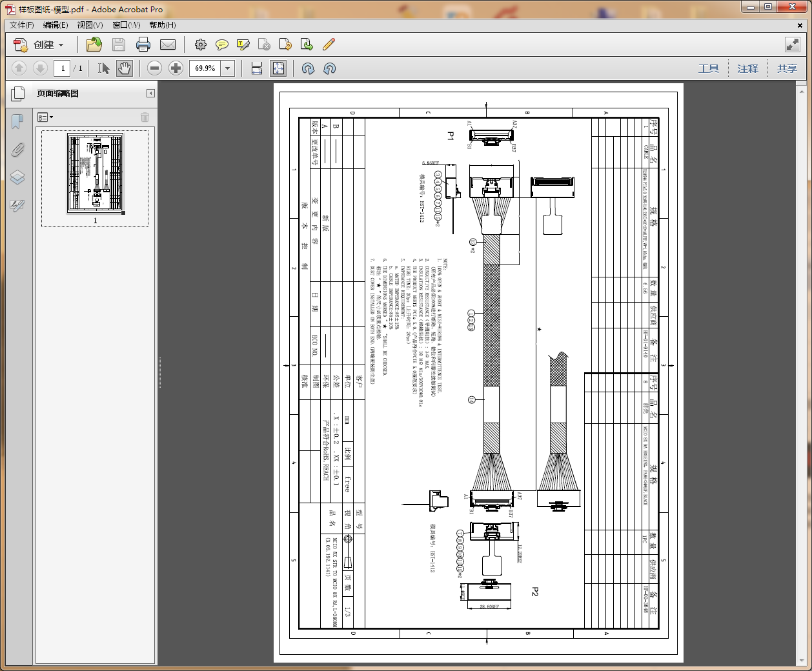Expand the 69.9% zoom level dropdown
The image size is (812, 671).
228,68
